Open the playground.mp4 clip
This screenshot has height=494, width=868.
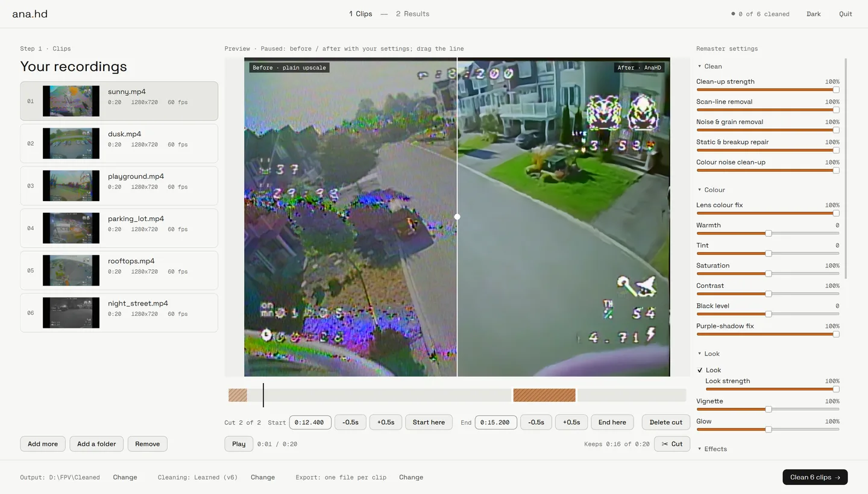point(119,186)
